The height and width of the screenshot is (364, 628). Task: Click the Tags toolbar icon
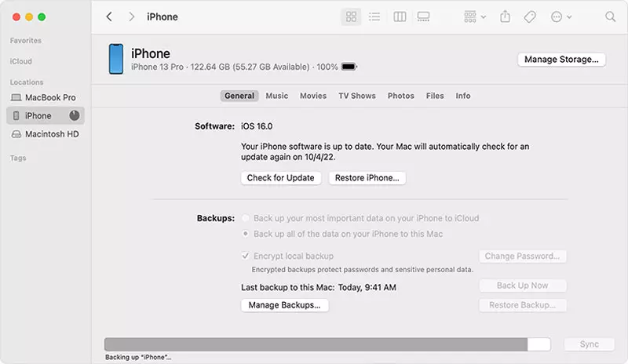coord(529,16)
